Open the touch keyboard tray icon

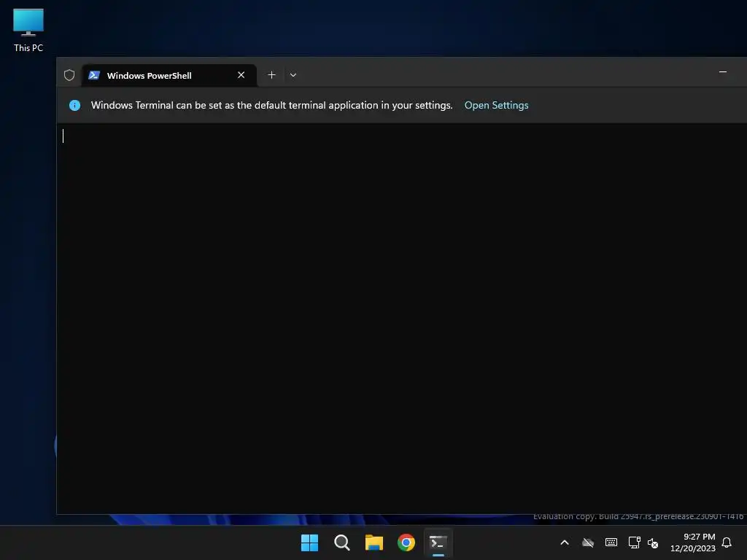click(x=611, y=542)
